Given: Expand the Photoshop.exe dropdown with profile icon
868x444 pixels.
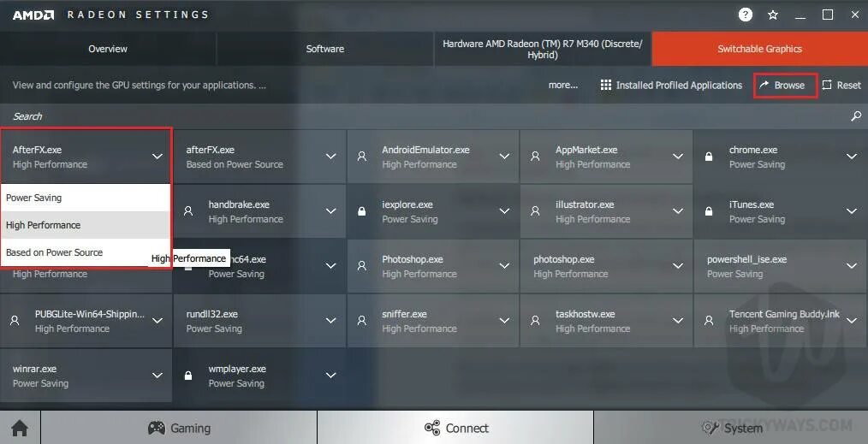Looking at the screenshot, I should (x=504, y=266).
